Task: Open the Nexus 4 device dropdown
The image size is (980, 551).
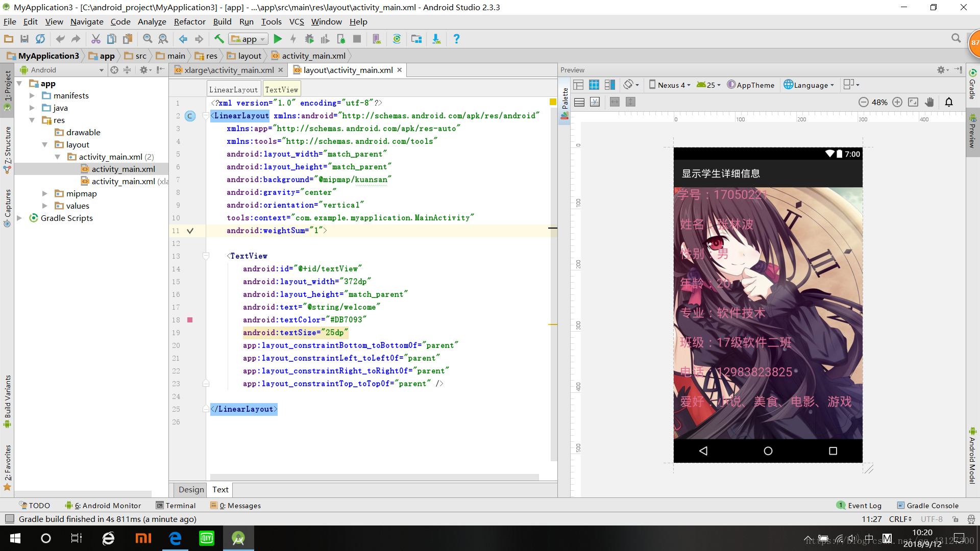Action: point(670,85)
